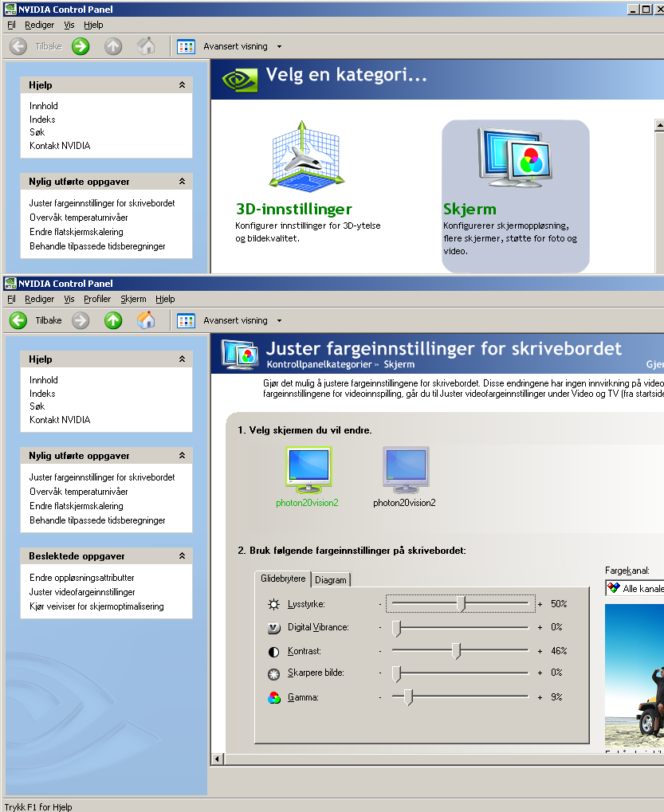The height and width of the screenshot is (812, 664).
Task: Open Avansert visning dropdown arrow in bottom window
Action: 279,320
